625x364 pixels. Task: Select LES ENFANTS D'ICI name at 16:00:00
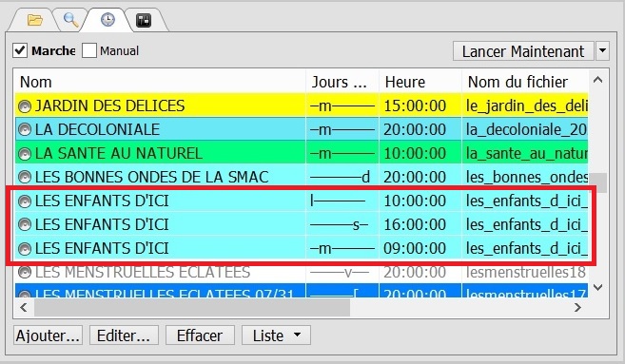point(102,224)
